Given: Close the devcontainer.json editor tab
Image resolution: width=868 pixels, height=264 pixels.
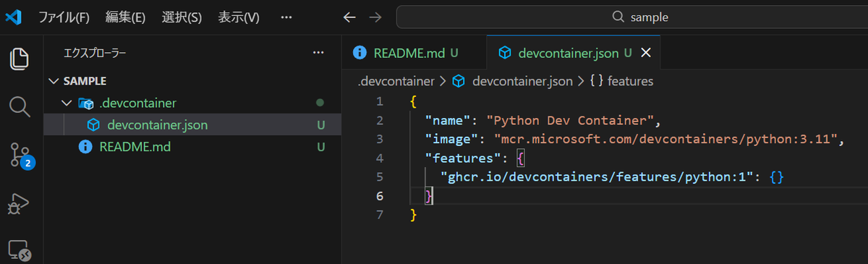Looking at the screenshot, I should [x=647, y=53].
